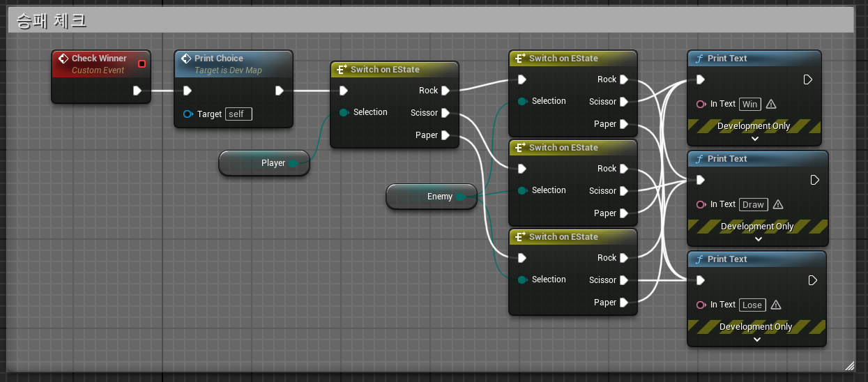The width and height of the screenshot is (868, 382).
Task: Click the Check Winner custom event icon
Action: click(63, 59)
